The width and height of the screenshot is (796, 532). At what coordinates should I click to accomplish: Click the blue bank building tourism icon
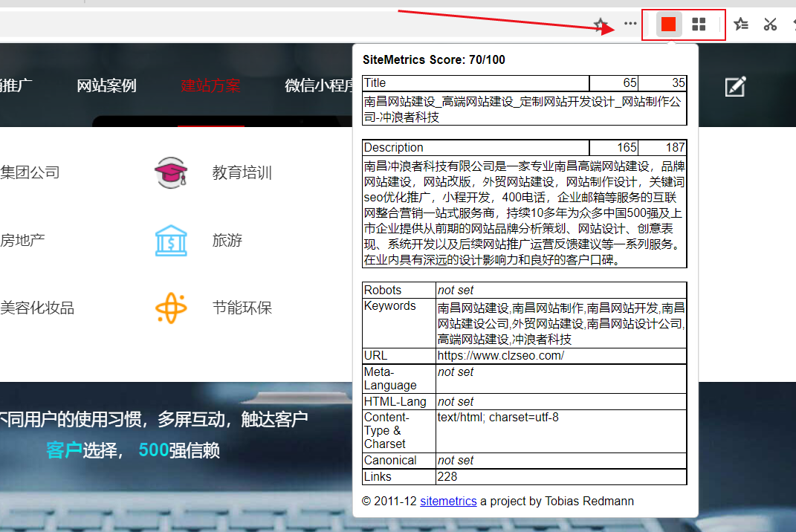pyautogui.click(x=172, y=241)
